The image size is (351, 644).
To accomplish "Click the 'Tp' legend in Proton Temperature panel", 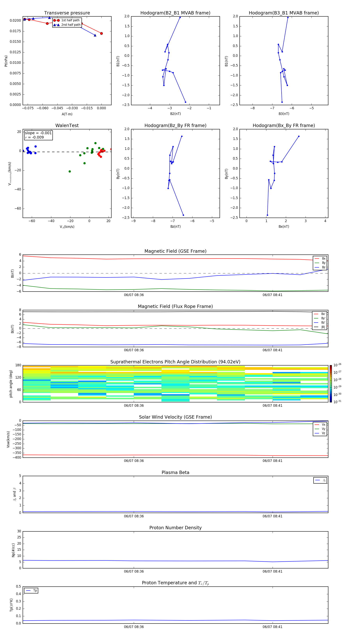I will (31, 591).
